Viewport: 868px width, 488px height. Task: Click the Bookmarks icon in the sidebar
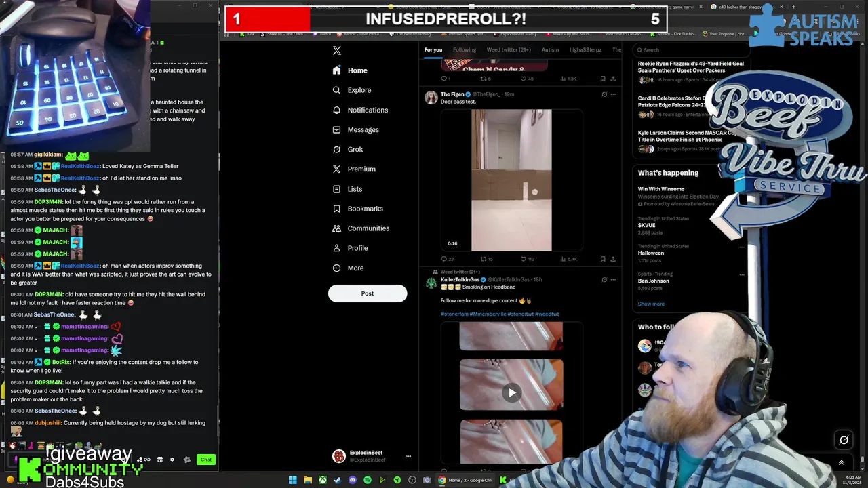pos(336,209)
